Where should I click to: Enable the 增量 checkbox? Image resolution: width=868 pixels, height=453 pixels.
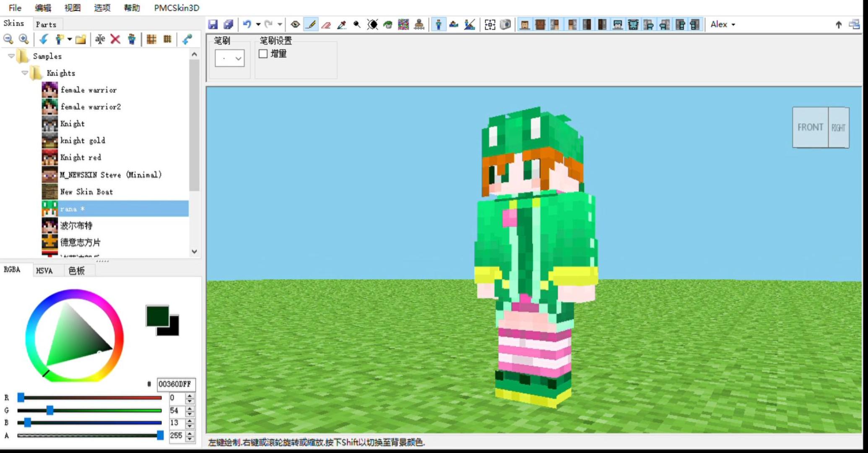click(x=263, y=54)
